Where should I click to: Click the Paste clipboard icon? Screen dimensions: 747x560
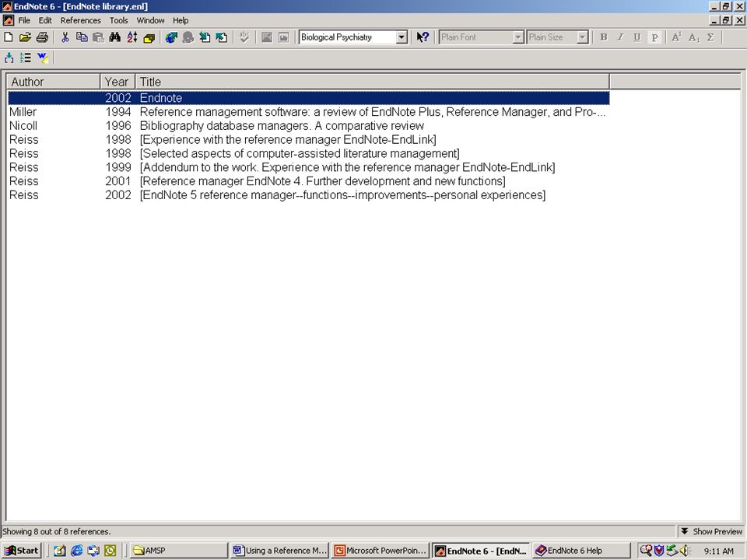tap(98, 37)
